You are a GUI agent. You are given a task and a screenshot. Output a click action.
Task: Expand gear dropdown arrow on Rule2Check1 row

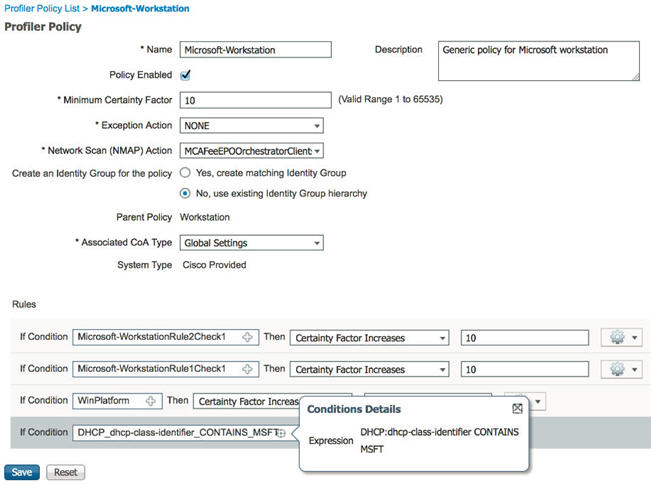tap(634, 338)
